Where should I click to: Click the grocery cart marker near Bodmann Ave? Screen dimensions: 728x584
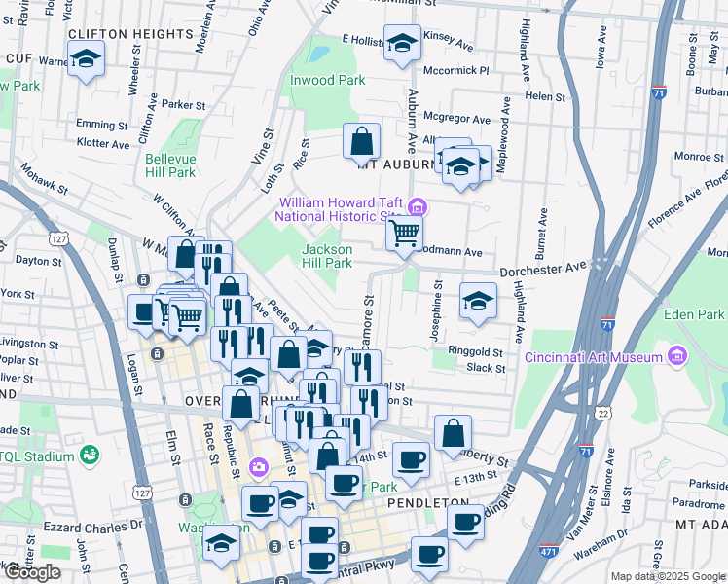pyautogui.click(x=404, y=237)
